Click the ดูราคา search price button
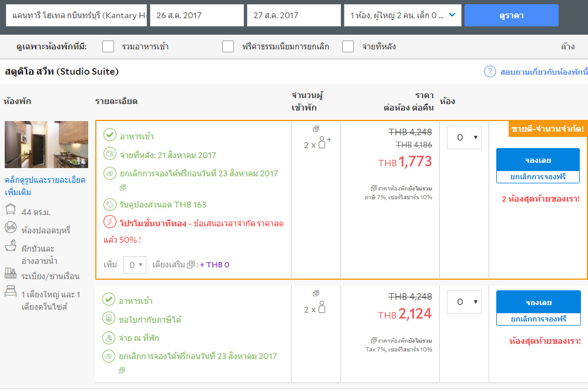The image size is (588, 392). coord(511,15)
